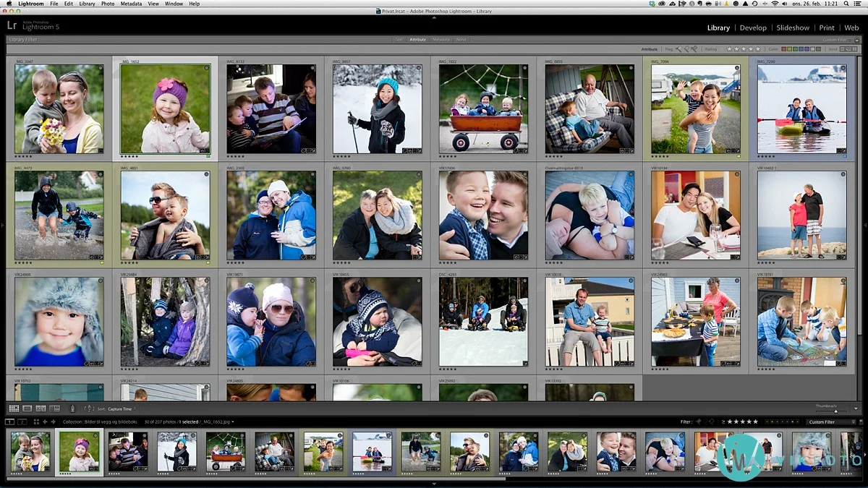Open Survey view in the toolbar

(54, 408)
